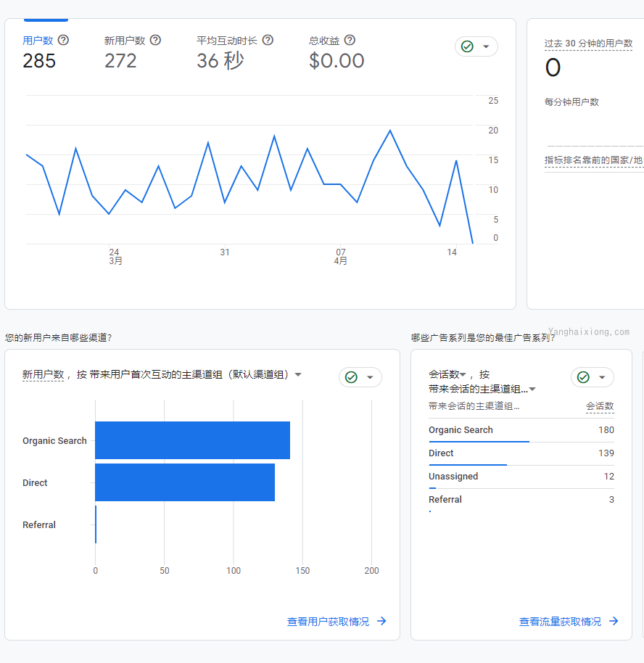This screenshot has height=663, width=644.
Task: Click Direct row in sessions table
Action: click(521, 453)
